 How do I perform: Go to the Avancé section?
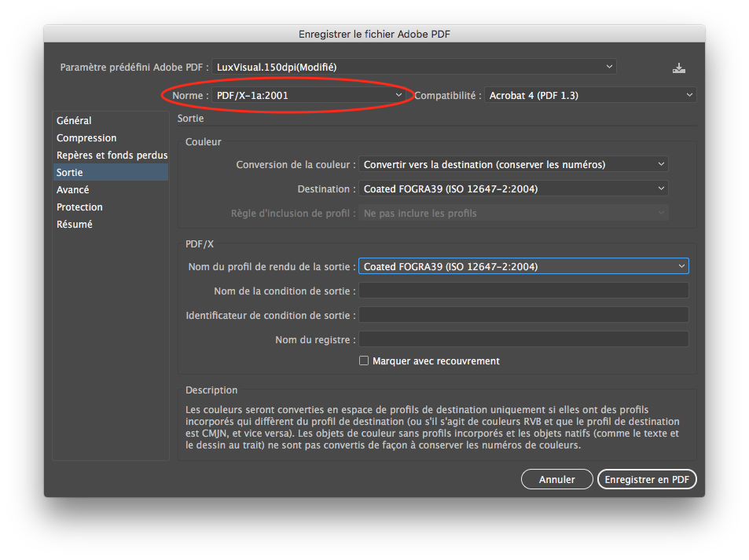coord(73,190)
